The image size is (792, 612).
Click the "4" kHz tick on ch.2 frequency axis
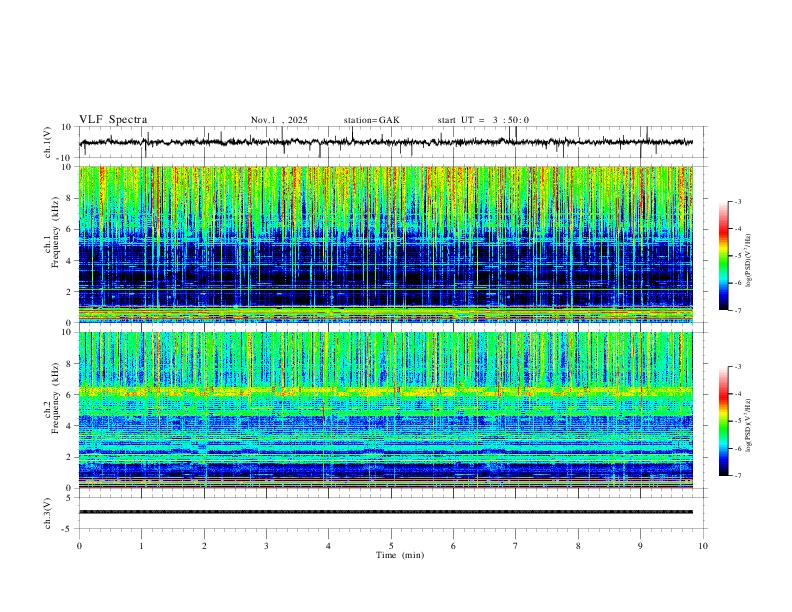coord(70,426)
